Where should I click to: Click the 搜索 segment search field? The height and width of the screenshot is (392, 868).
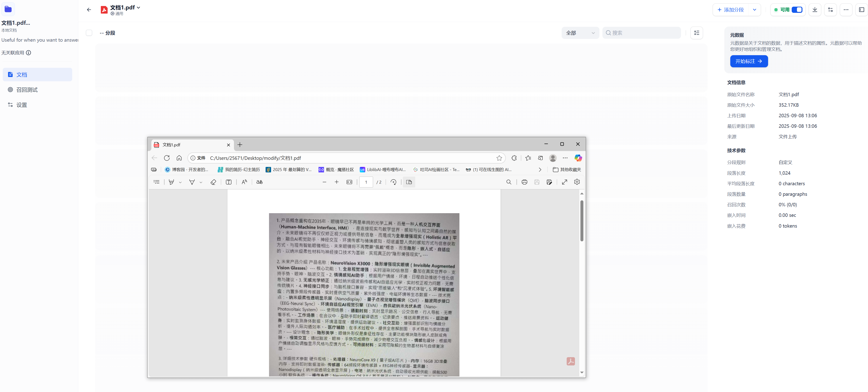[x=644, y=33]
